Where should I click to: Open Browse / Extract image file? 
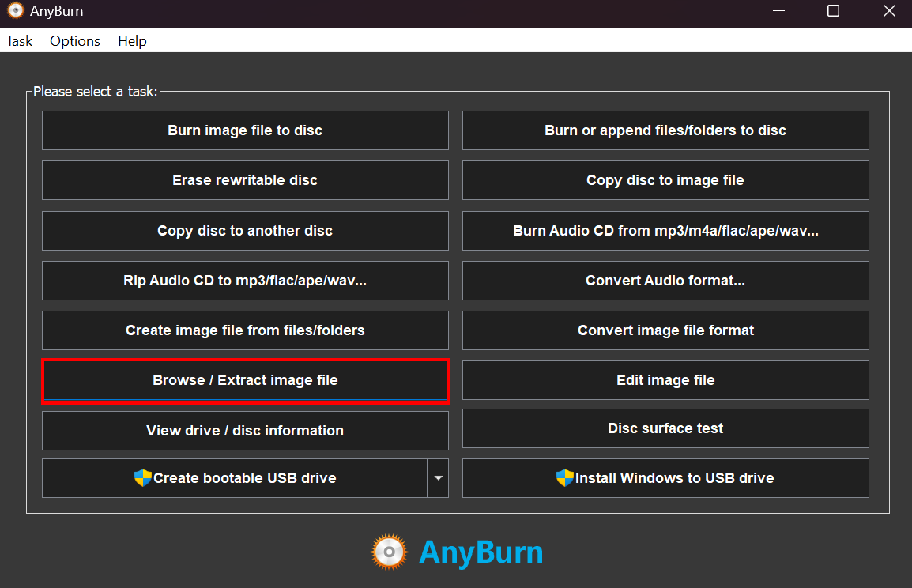tap(245, 380)
